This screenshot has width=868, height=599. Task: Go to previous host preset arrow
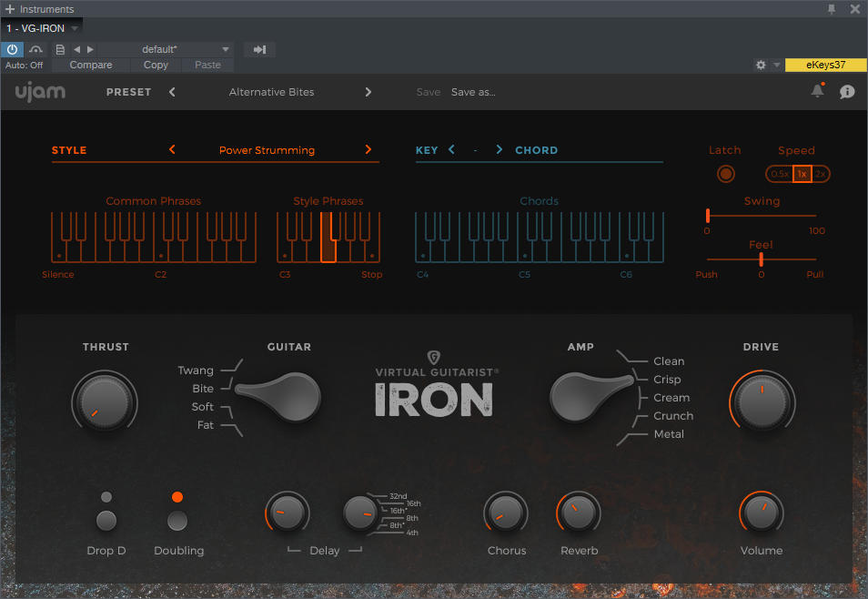pyautogui.click(x=77, y=49)
